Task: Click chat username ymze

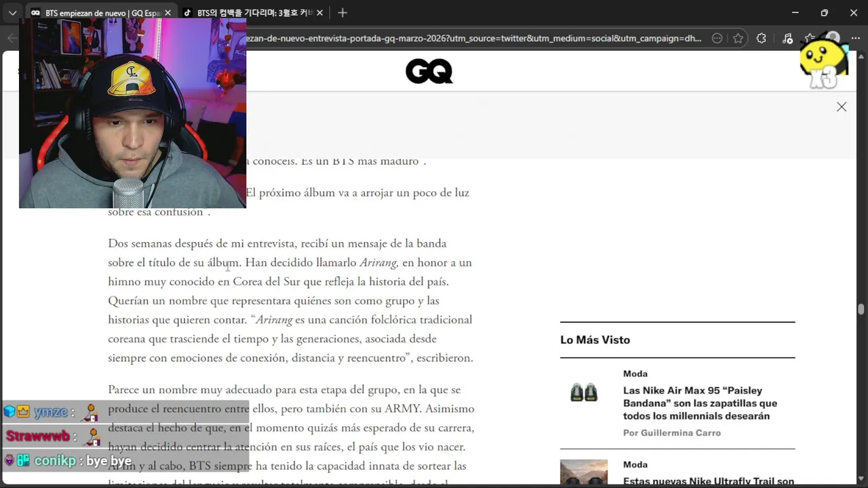Action: coord(51,412)
